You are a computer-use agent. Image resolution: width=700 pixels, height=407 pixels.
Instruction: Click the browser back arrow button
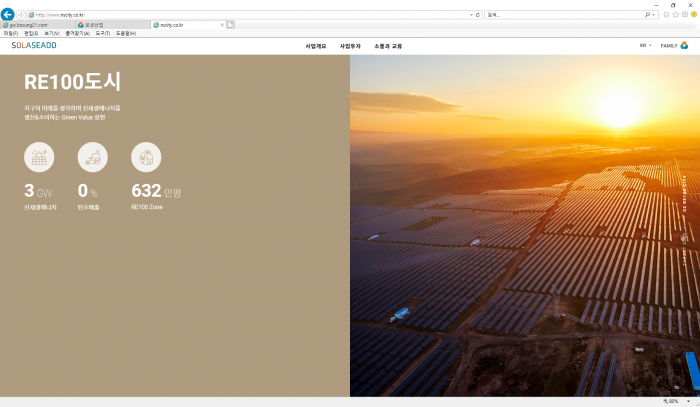(x=8, y=14)
